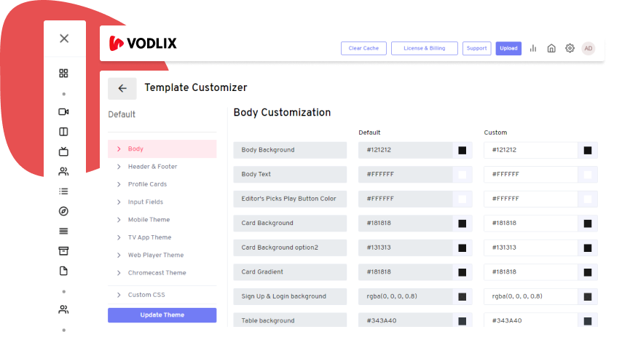Click the custom Card Background color swatch
This screenshot has height=364, width=622.
[587, 223]
